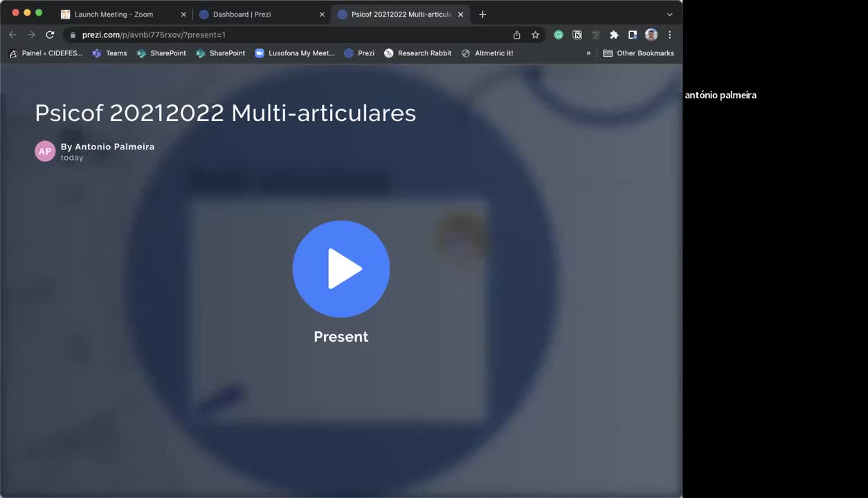Close the Launch Meeting - Zoom tab
868x498 pixels.
pos(183,15)
